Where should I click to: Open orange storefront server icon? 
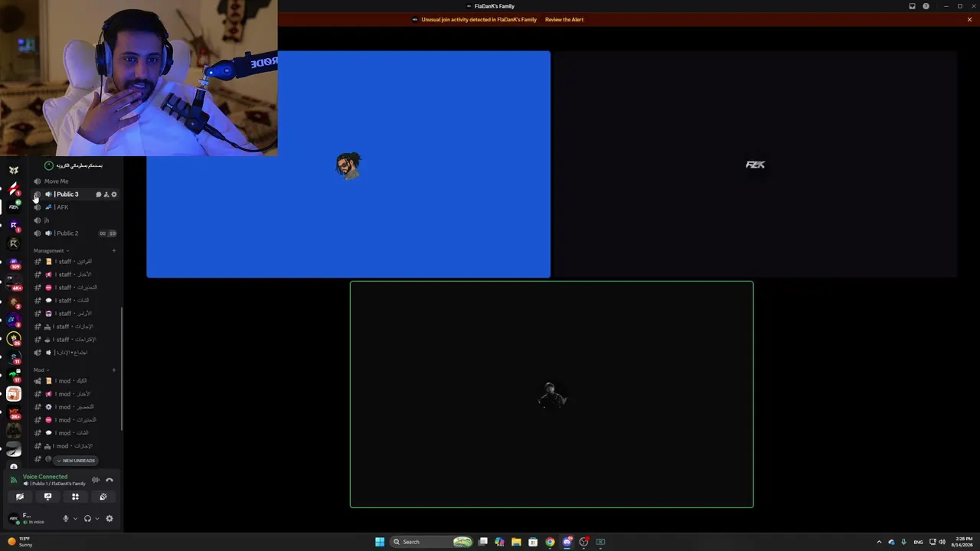13,394
